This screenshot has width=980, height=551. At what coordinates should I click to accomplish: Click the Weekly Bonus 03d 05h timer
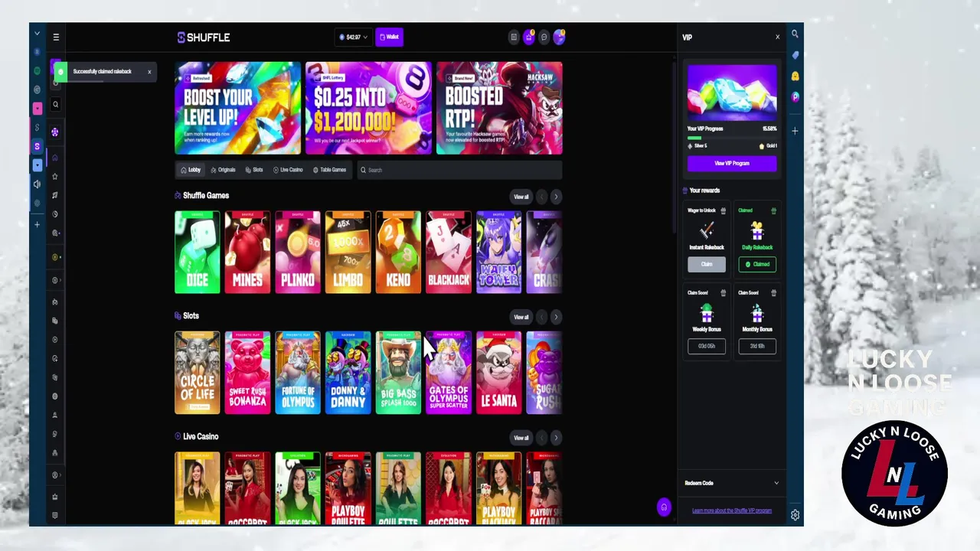[x=707, y=346]
